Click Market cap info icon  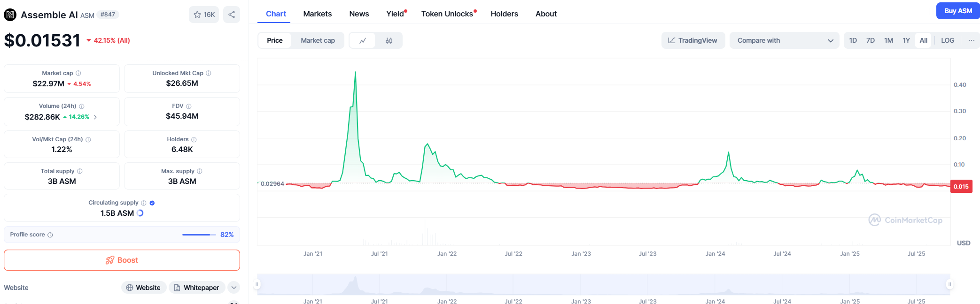tap(78, 73)
